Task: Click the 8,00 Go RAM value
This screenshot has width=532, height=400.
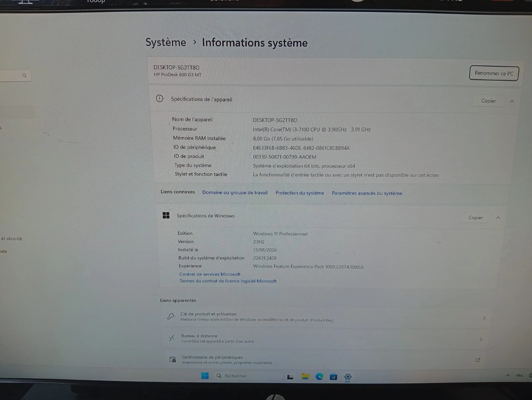Action: tap(283, 139)
